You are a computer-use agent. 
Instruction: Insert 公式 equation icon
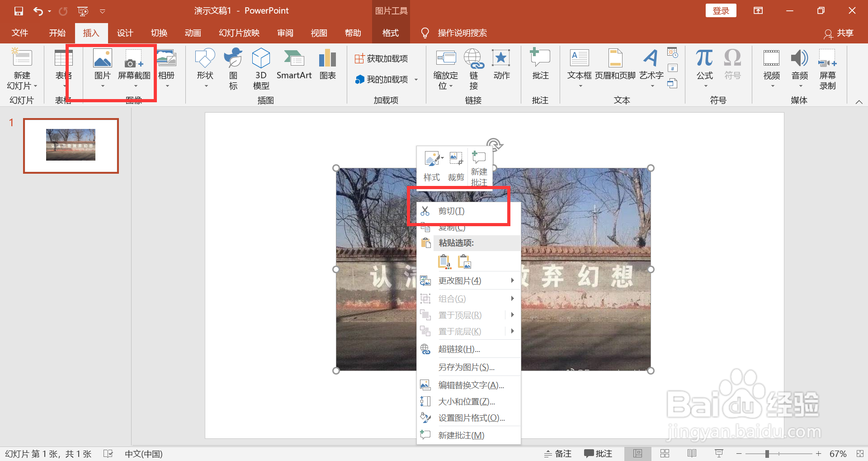tap(704, 67)
